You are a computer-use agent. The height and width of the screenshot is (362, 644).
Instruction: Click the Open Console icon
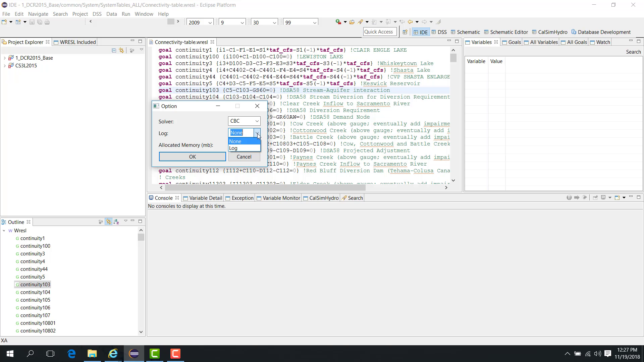(617, 198)
